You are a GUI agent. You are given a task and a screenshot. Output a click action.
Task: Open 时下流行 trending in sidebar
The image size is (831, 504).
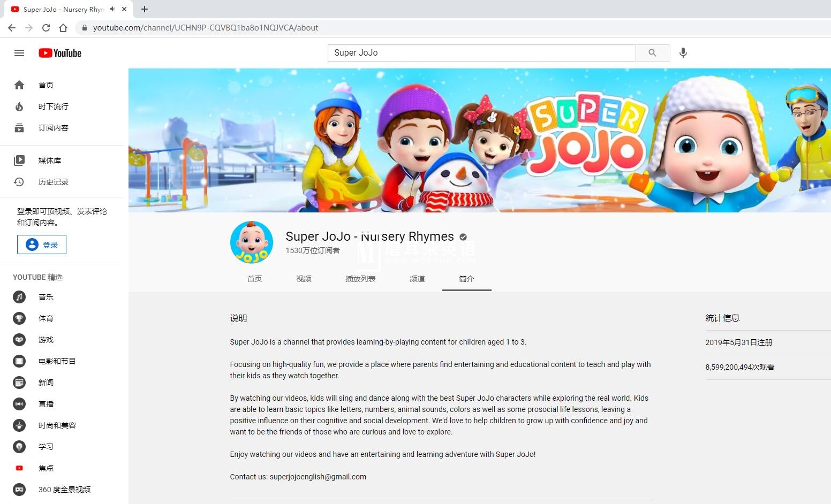click(53, 106)
